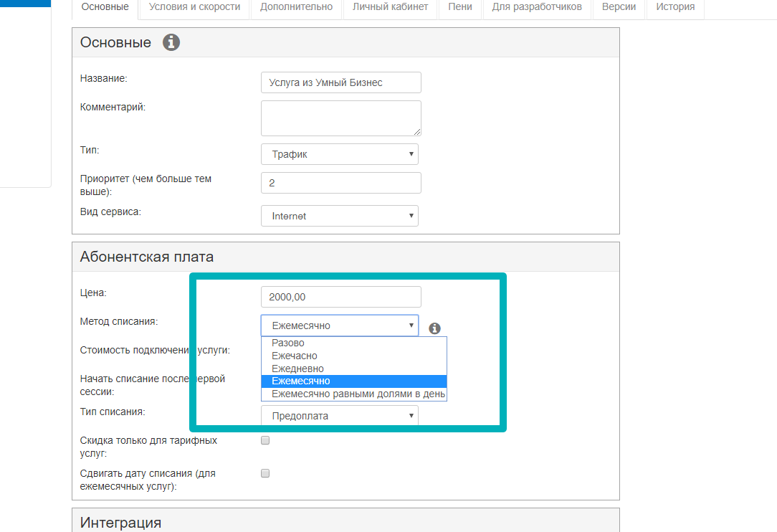Expand the Вид сервиса Internet dropdown

[x=339, y=216]
